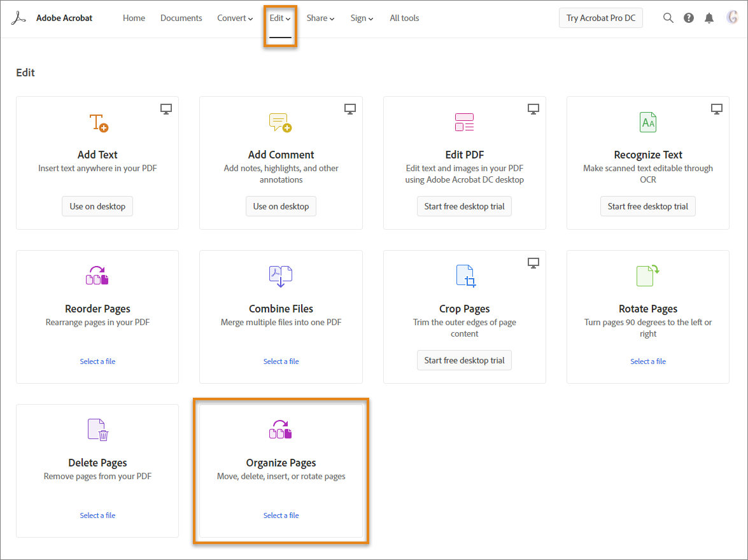The width and height of the screenshot is (748, 560).
Task: Open notifications bell icon
Action: (709, 18)
